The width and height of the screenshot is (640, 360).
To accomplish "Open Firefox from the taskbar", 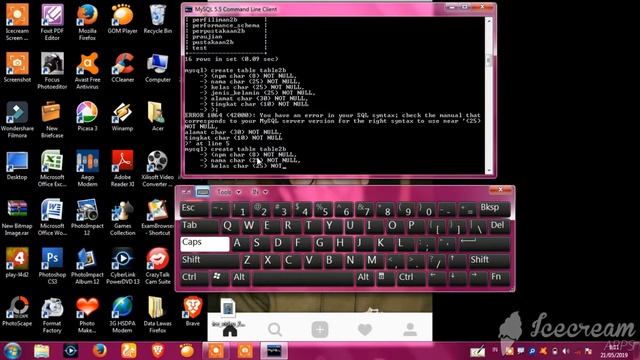I will [x=100, y=351].
